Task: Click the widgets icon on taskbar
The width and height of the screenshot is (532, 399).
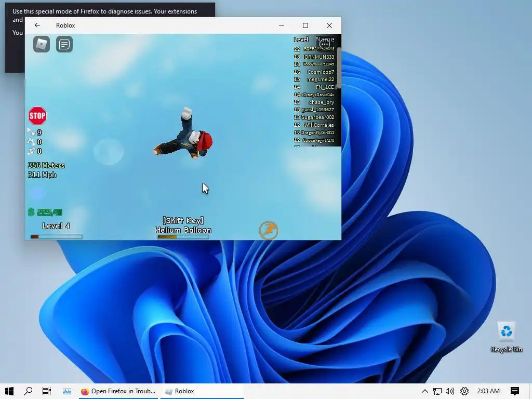Action: click(67, 391)
